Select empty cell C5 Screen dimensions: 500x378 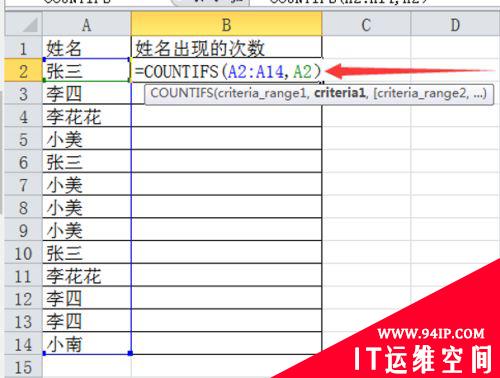(x=366, y=139)
